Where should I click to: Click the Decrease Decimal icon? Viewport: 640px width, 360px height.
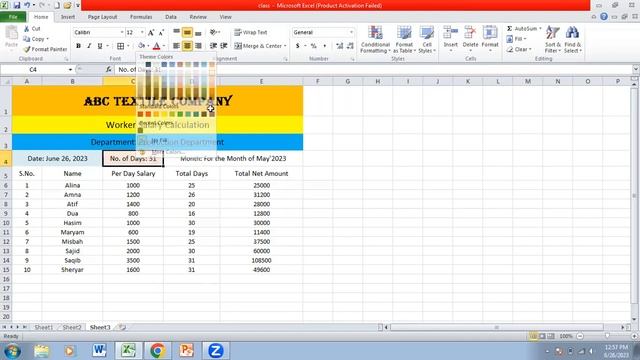[x=350, y=46]
